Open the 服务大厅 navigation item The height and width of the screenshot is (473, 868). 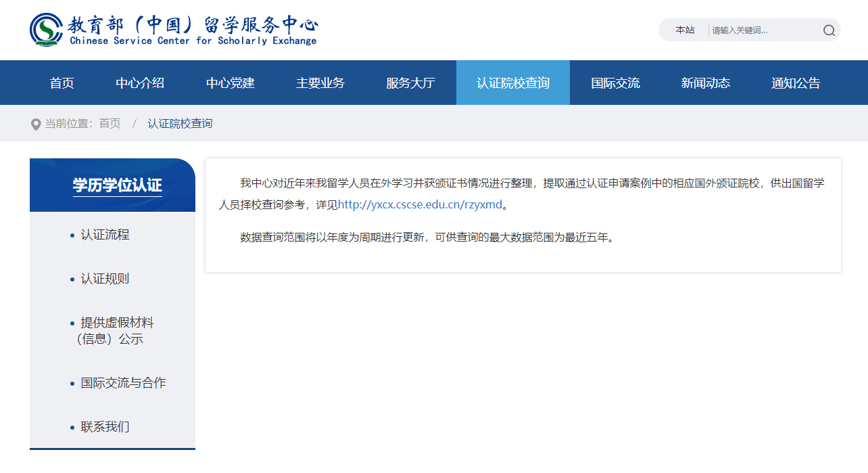(x=410, y=83)
